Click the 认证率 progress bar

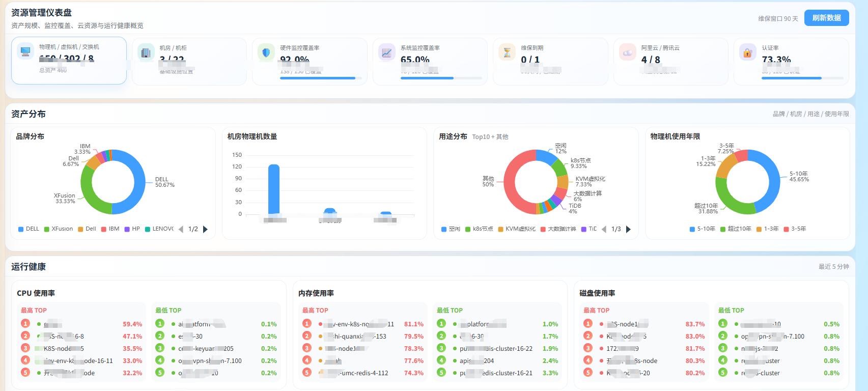pyautogui.click(x=802, y=78)
